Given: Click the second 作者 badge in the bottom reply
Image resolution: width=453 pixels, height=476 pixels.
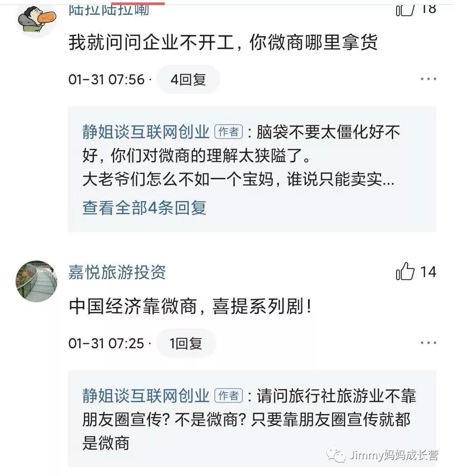Looking at the screenshot, I should coord(228,395).
